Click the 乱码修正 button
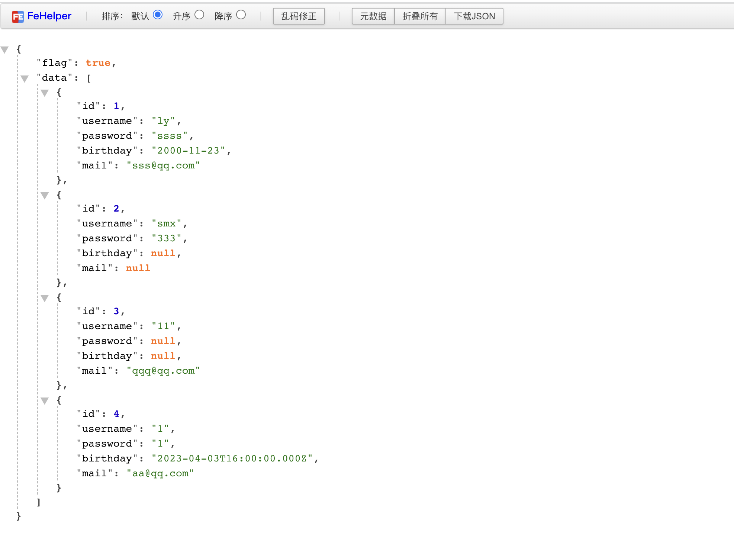 [x=299, y=16]
